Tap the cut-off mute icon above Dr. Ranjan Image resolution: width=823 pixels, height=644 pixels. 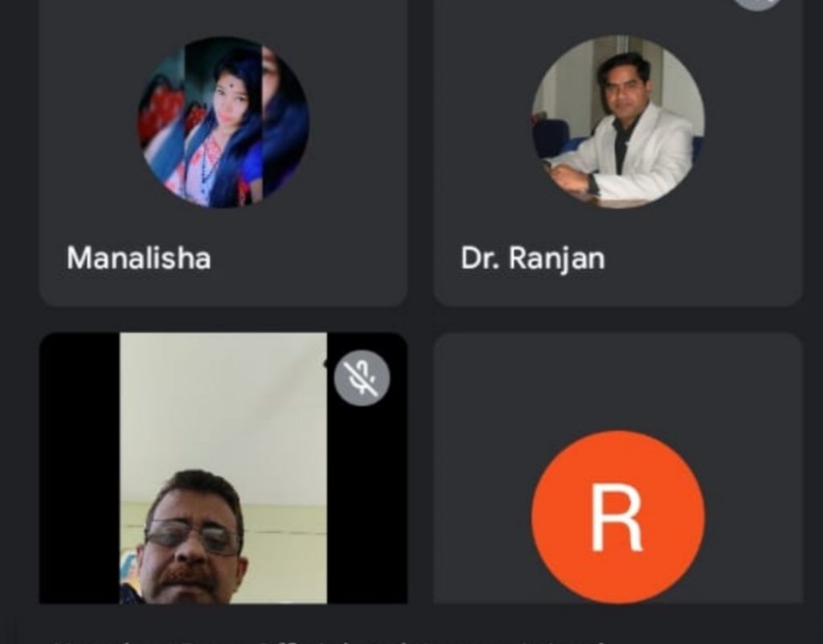tap(756, 4)
